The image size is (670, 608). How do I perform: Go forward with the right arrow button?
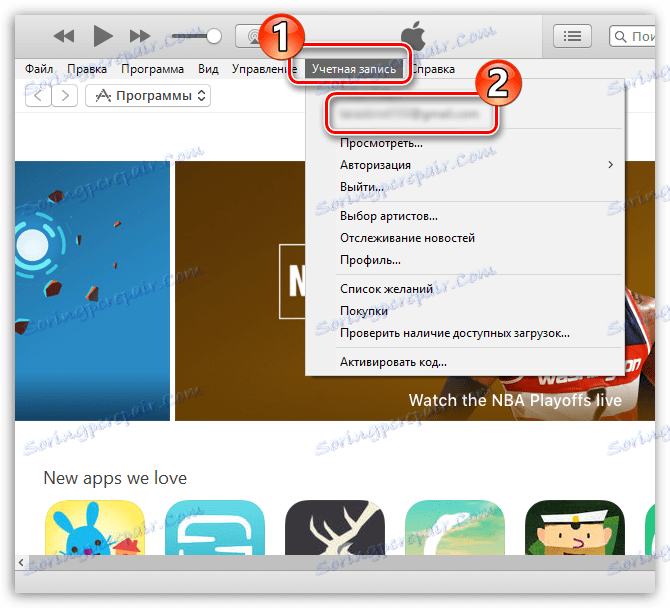coord(65,95)
